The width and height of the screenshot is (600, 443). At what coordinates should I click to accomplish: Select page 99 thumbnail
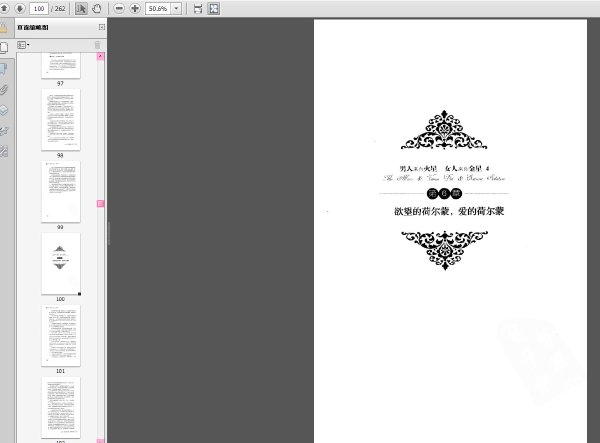coord(61,192)
